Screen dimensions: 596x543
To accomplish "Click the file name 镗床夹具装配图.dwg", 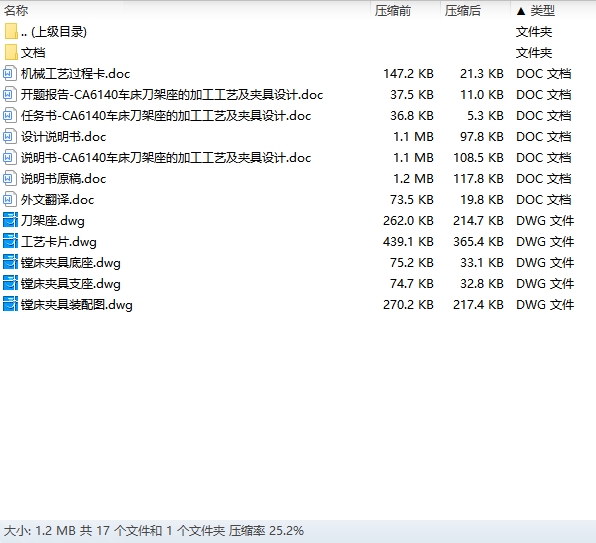I will (x=77, y=305).
